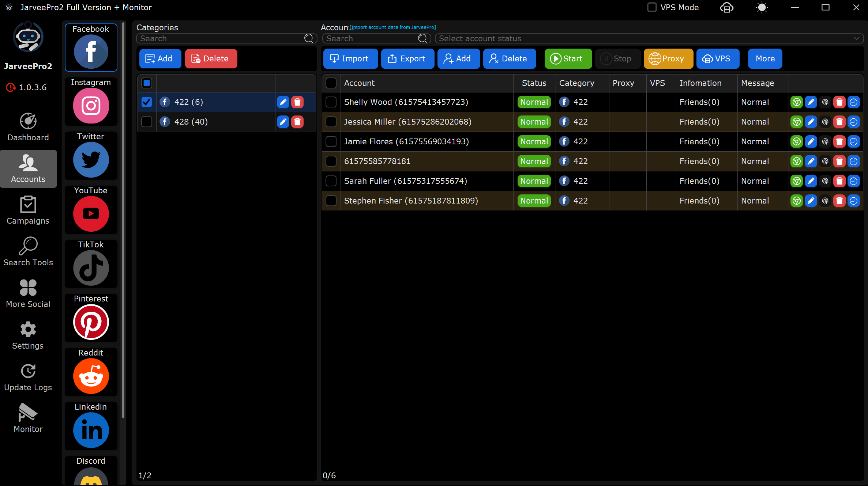
Task: Open fingerprint icon for Stephen Fisher
Action: (825, 201)
